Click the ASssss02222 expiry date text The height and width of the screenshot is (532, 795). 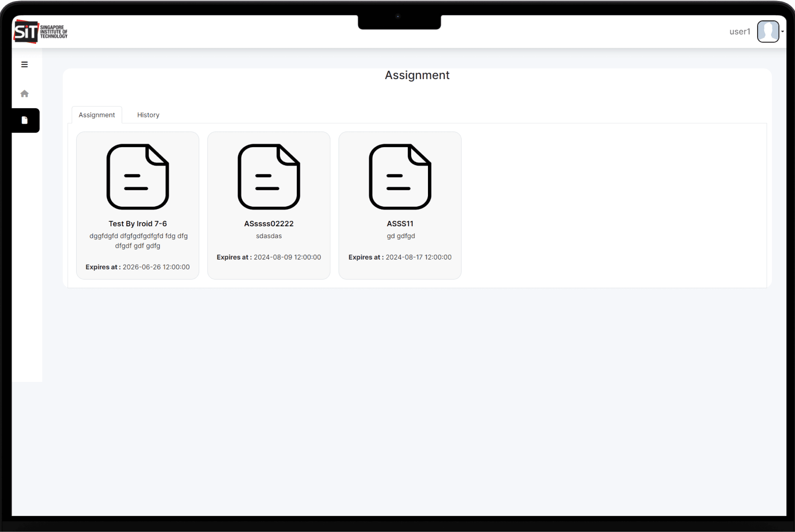pyautogui.click(x=287, y=257)
